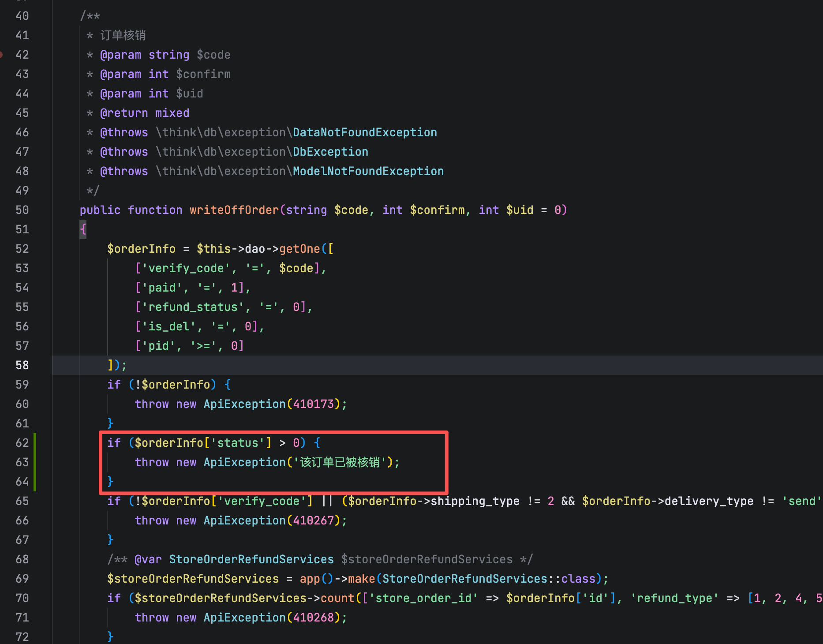823x644 pixels.
Task: Click the '该订单已被核销' message string
Action: click(340, 462)
